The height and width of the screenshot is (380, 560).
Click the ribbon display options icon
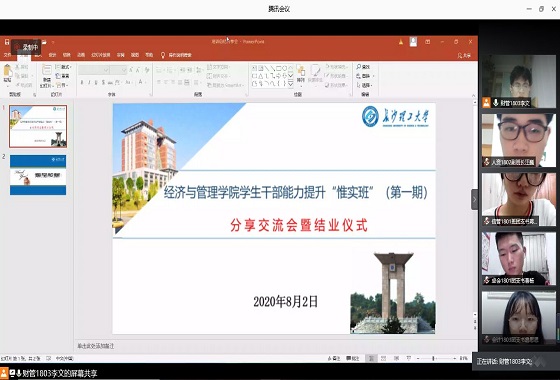[x=428, y=42]
